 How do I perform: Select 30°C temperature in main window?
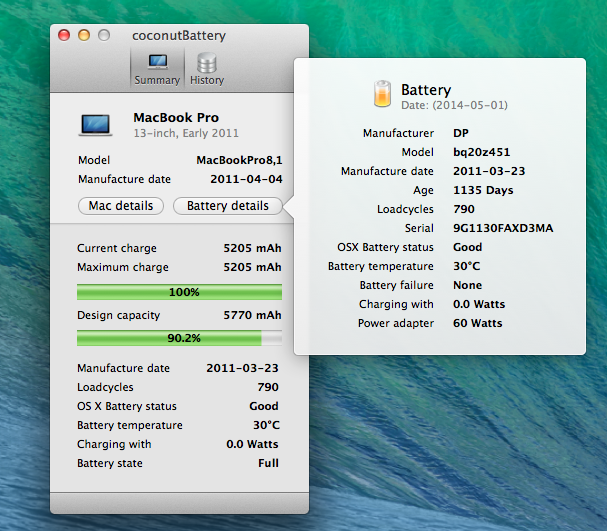pyautogui.click(x=266, y=425)
